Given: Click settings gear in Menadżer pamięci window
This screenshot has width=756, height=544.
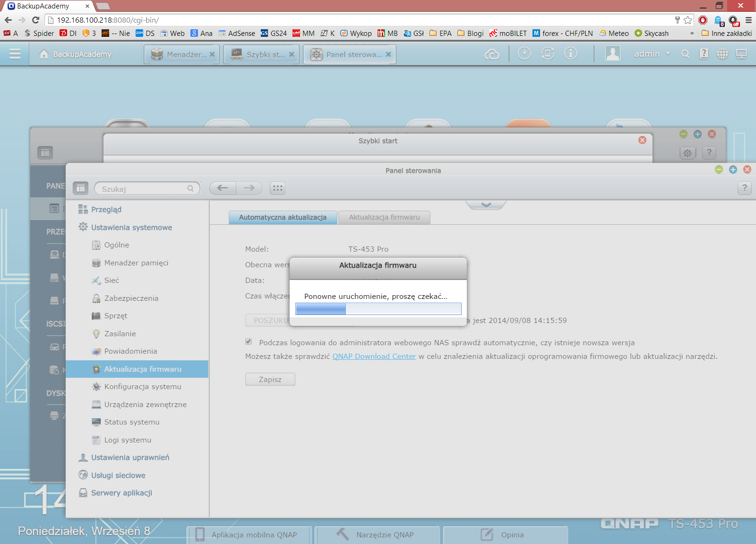Looking at the screenshot, I should (x=687, y=153).
